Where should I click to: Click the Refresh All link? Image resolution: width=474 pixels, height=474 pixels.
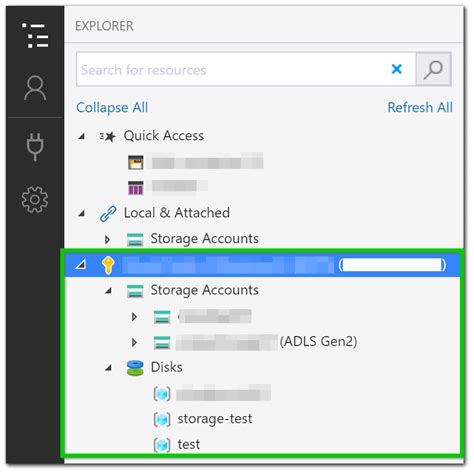click(x=420, y=108)
